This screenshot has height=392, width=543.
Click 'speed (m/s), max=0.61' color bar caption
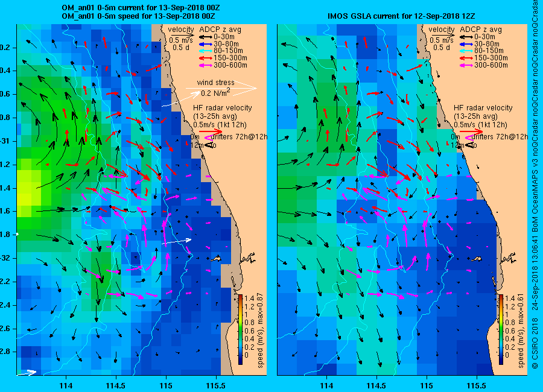pos(521,330)
